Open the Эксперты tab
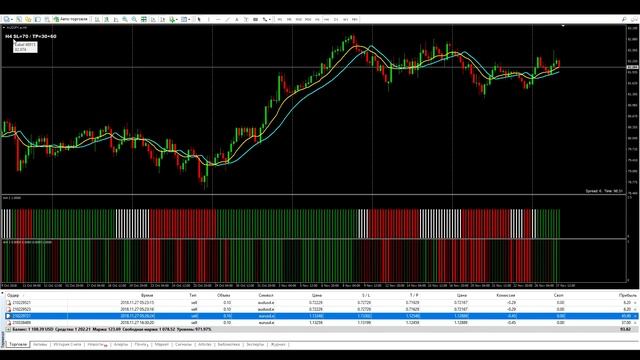 (255, 344)
